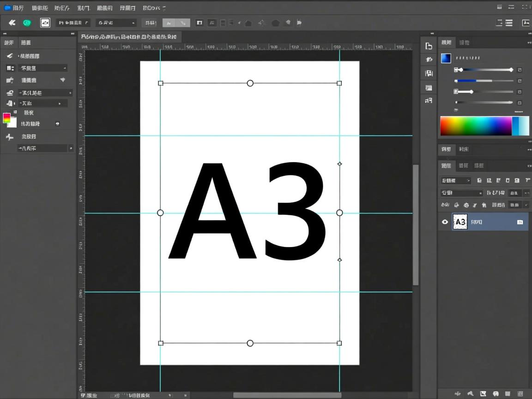Viewport: 532px width, 399px height.
Task: Toggle the first highlighted button in options bar
Action: 169,23
